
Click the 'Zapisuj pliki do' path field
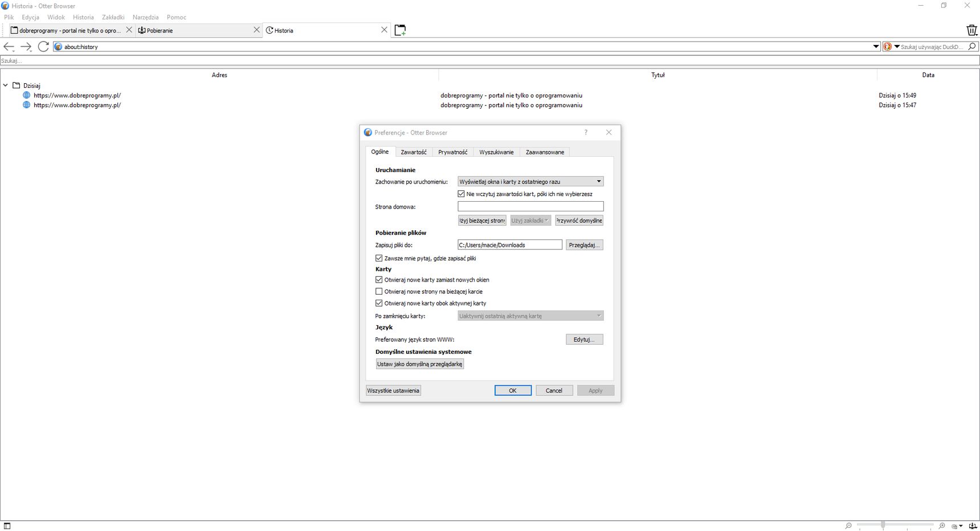(x=510, y=245)
